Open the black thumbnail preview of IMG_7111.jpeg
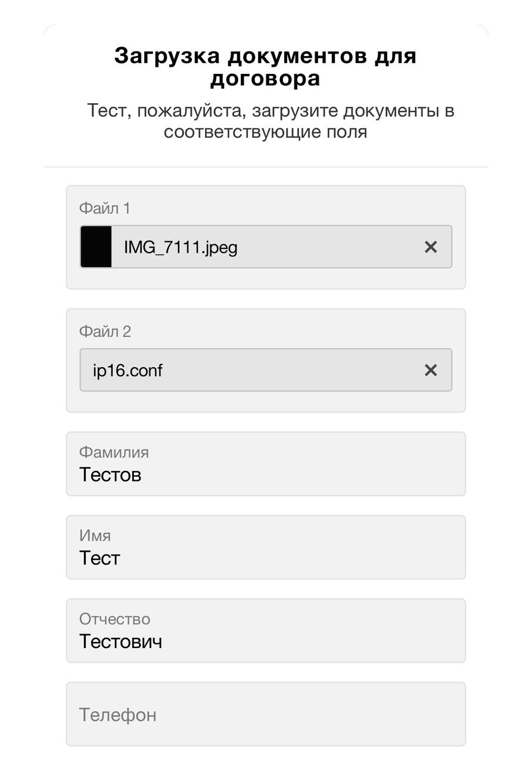 96,247
